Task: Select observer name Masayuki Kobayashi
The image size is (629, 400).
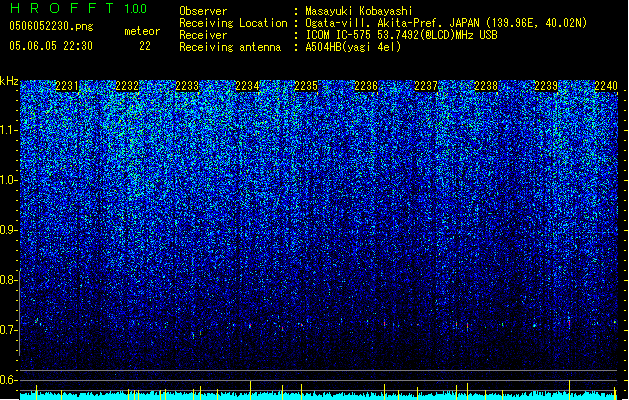Action: pyautogui.click(x=359, y=11)
